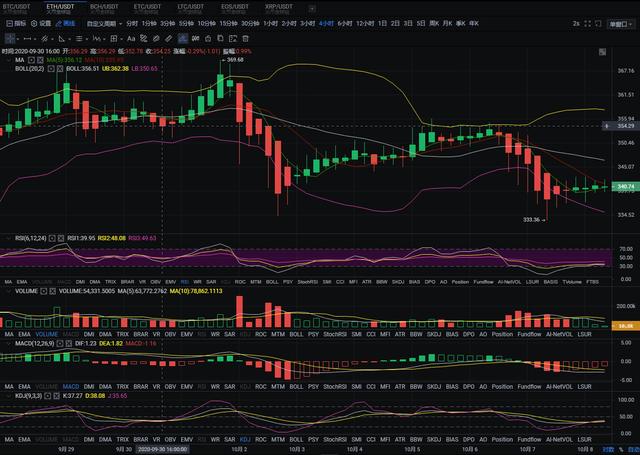The image size is (640, 455).
Task: Click the copy drawings icon
Action: tap(220, 39)
